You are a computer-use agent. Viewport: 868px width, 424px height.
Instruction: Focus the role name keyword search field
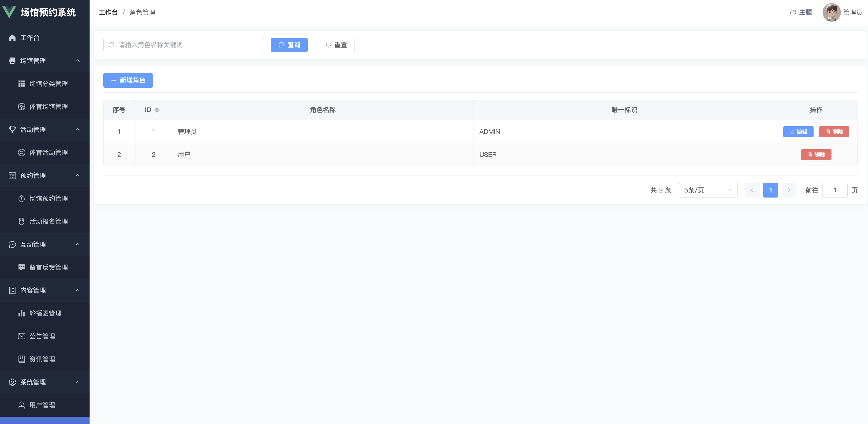[184, 45]
